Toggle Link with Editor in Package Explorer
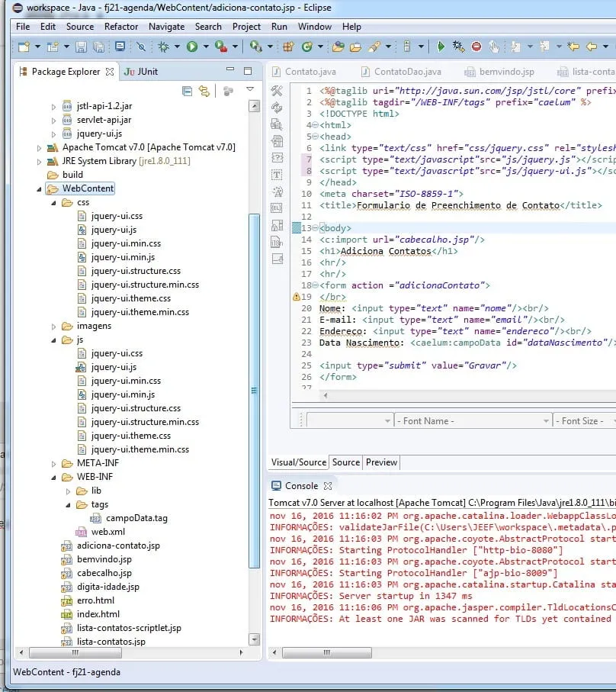The width and height of the screenshot is (616, 692). coord(204,91)
